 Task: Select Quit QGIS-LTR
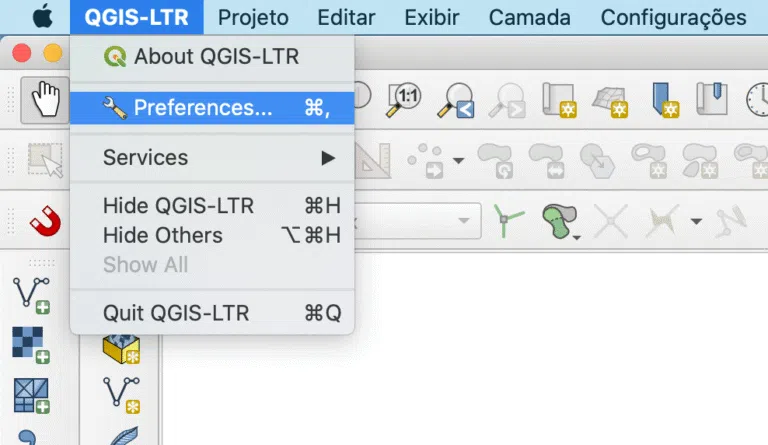[212, 313]
